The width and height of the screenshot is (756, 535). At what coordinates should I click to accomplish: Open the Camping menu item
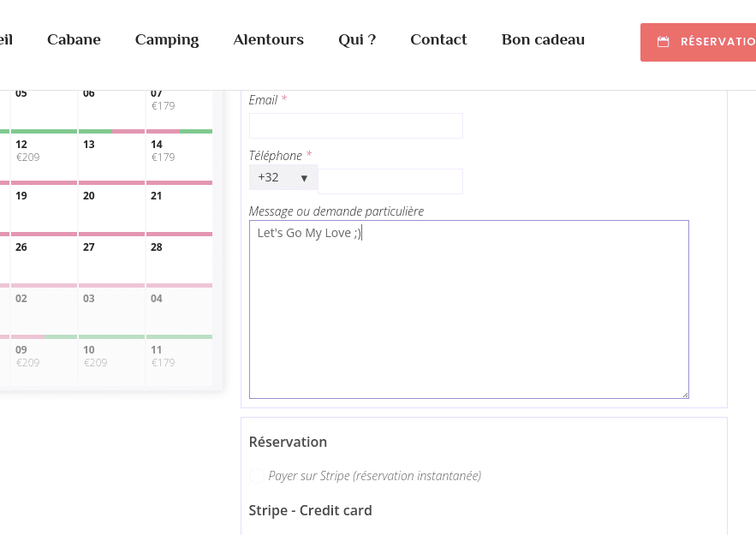(x=167, y=39)
